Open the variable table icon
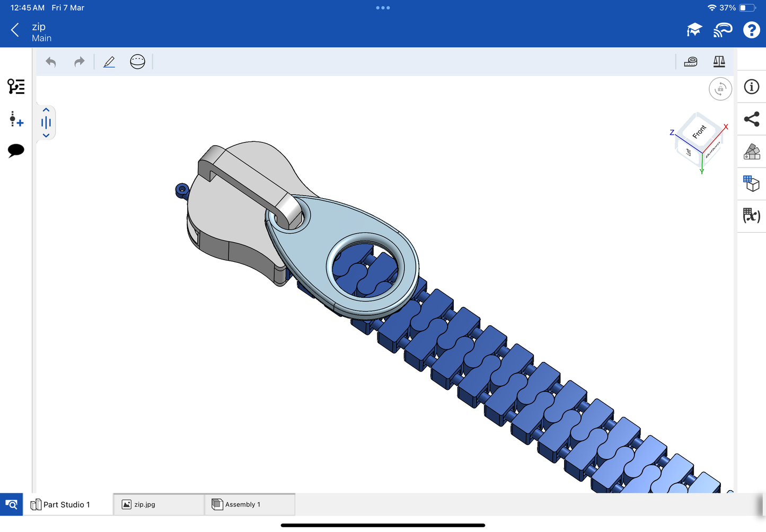The width and height of the screenshot is (766, 532). click(x=751, y=216)
